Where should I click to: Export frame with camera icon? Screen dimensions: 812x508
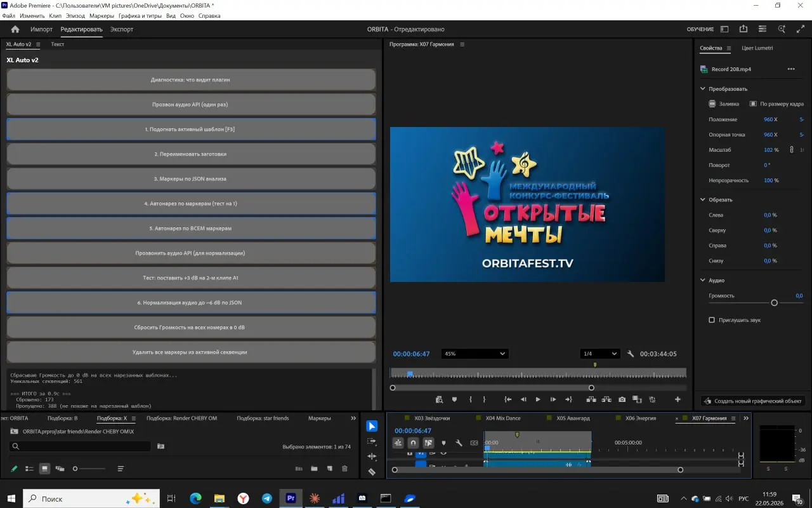622,399
